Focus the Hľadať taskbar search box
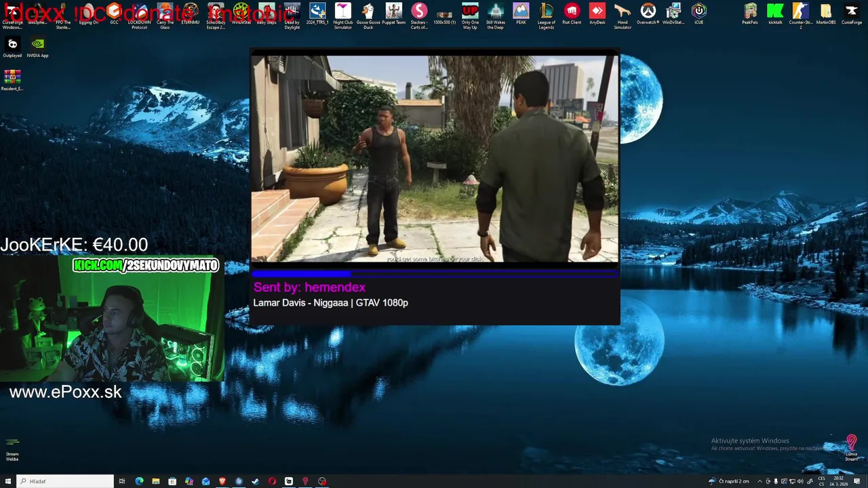Screen dimensions: 868x488 [x=65, y=481]
